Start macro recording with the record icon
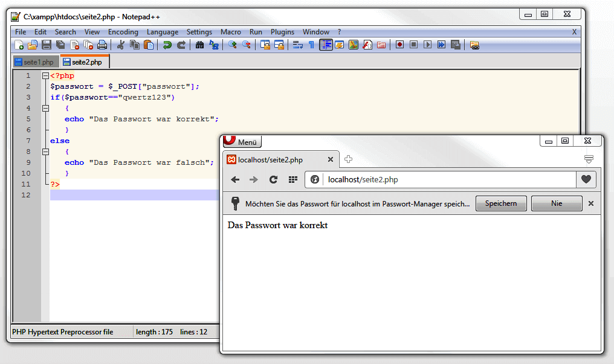 [399, 45]
